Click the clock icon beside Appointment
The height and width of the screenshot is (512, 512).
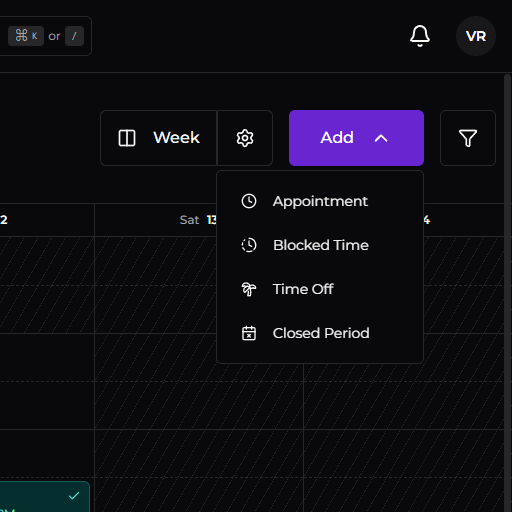[249, 201]
